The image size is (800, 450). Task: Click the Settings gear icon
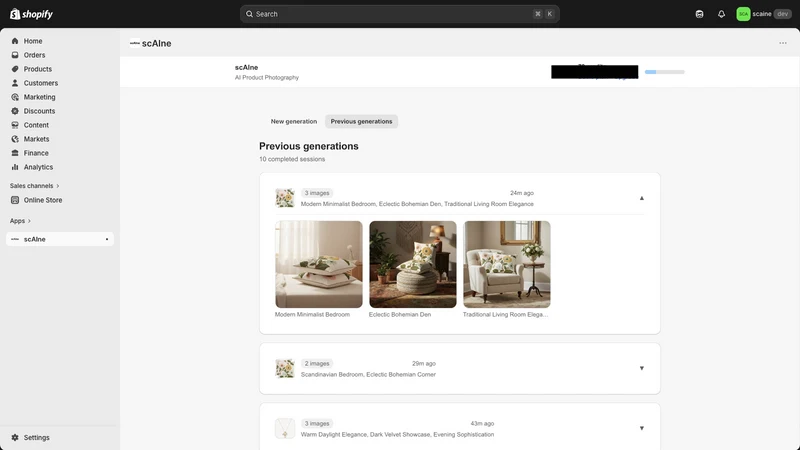point(15,438)
